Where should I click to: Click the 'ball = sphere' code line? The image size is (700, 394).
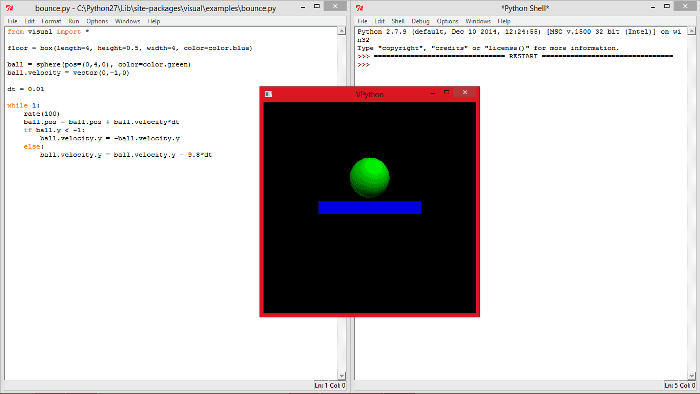point(99,64)
